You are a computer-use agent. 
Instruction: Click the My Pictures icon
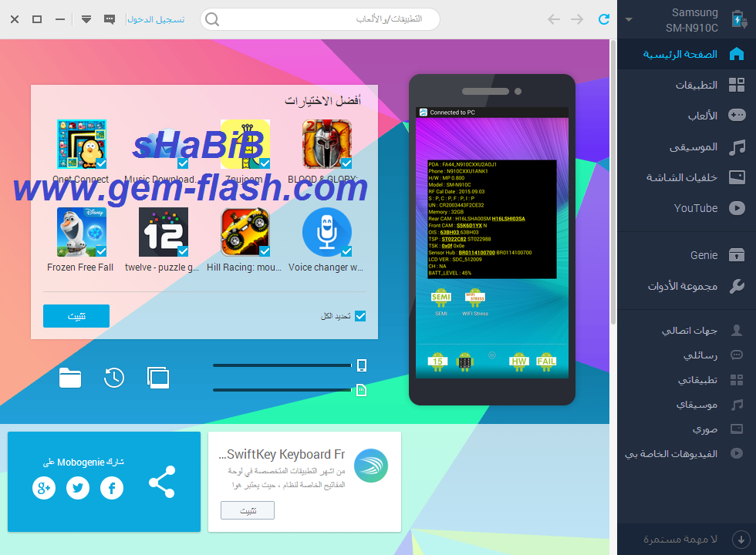pos(736,429)
